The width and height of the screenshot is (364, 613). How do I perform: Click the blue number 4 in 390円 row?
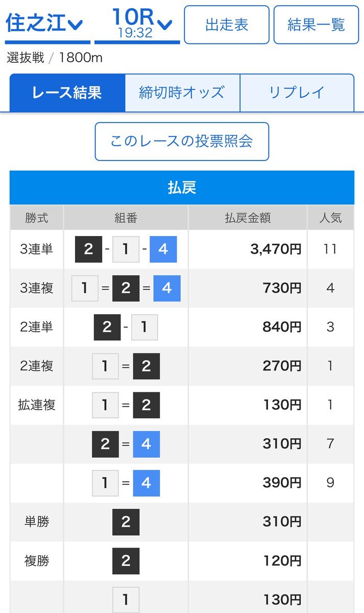(x=147, y=483)
